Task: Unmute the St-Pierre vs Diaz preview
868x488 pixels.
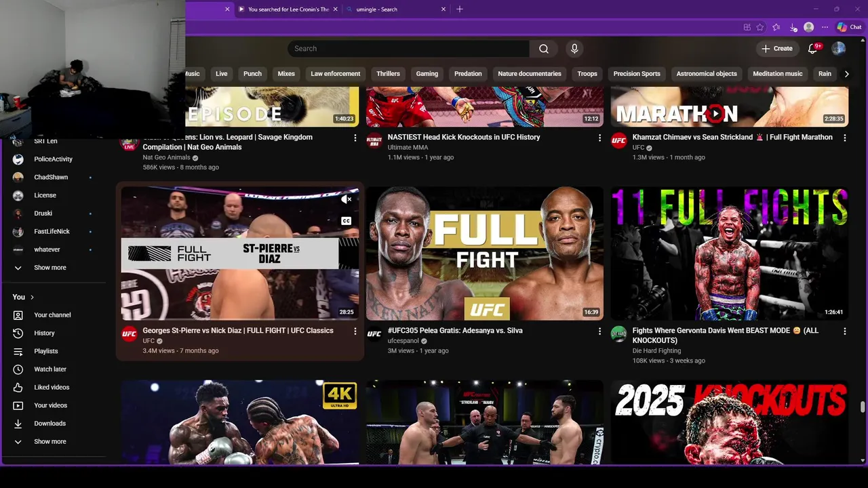Action: click(x=346, y=199)
